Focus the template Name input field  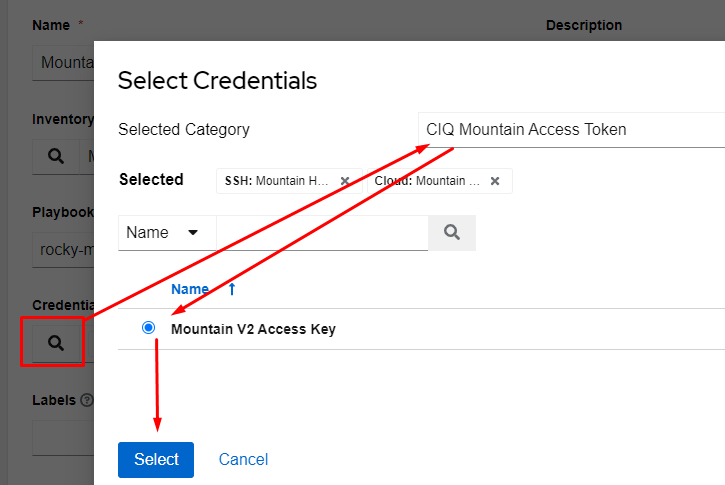pos(62,62)
